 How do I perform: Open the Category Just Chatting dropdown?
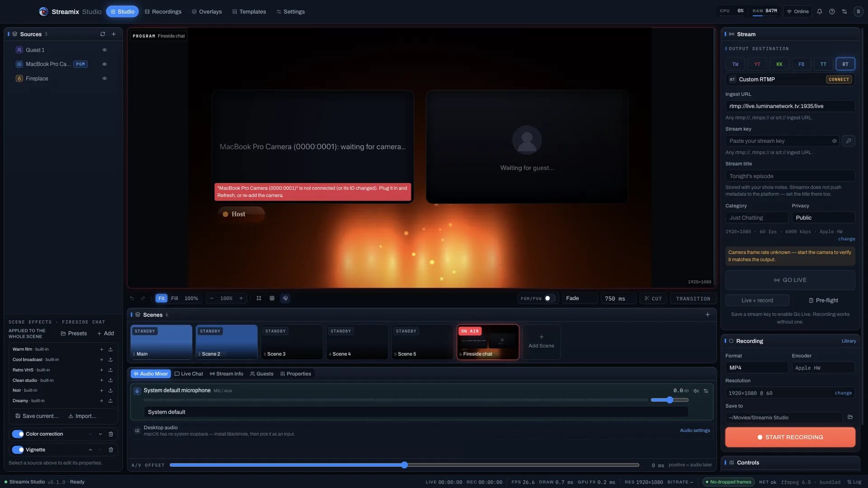click(757, 218)
